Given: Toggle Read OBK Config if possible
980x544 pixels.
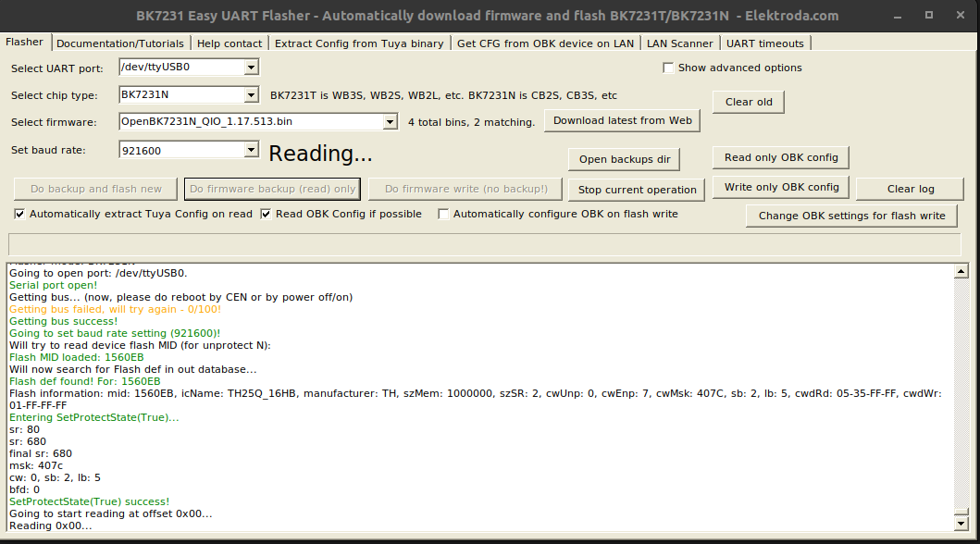Looking at the screenshot, I should tap(266, 215).
